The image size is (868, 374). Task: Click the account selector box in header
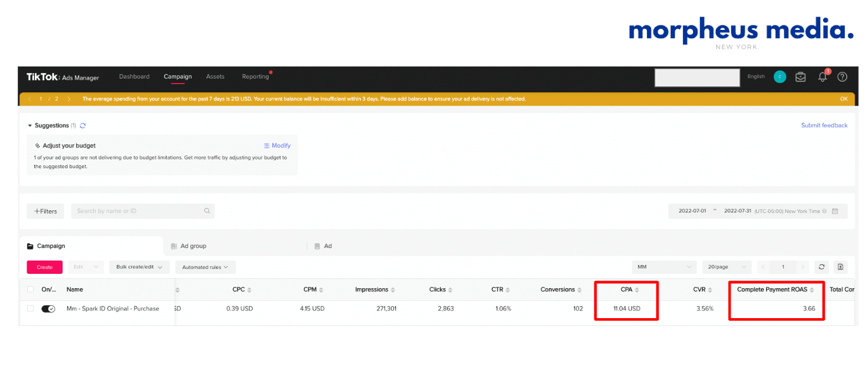click(697, 77)
